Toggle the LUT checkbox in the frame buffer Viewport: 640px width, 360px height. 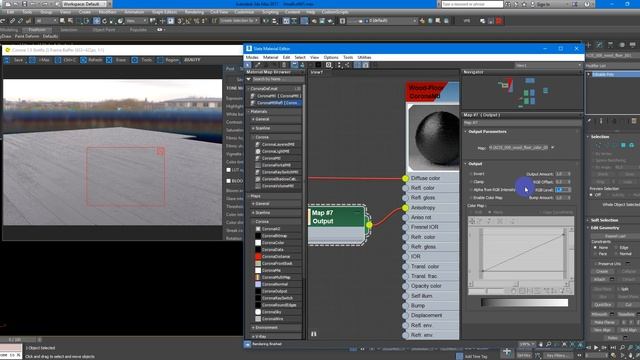pos(229,170)
